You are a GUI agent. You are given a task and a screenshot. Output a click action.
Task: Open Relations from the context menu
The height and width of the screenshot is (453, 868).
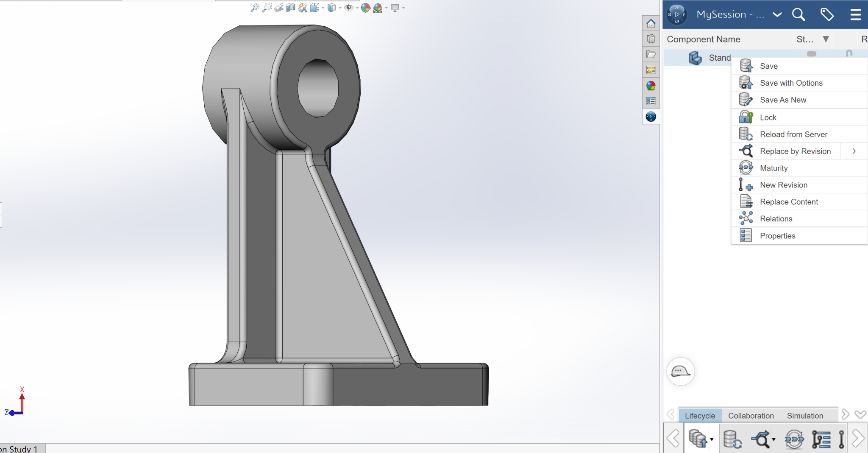(799, 219)
